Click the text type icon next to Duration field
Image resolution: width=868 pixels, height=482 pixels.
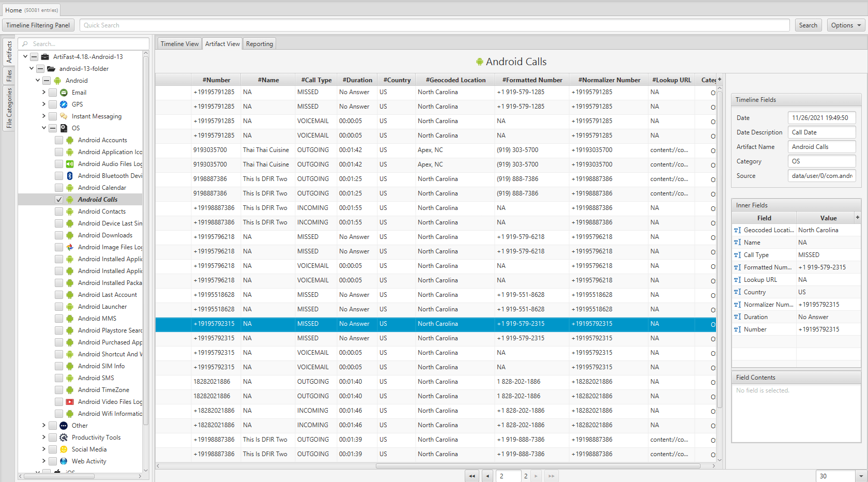click(737, 317)
